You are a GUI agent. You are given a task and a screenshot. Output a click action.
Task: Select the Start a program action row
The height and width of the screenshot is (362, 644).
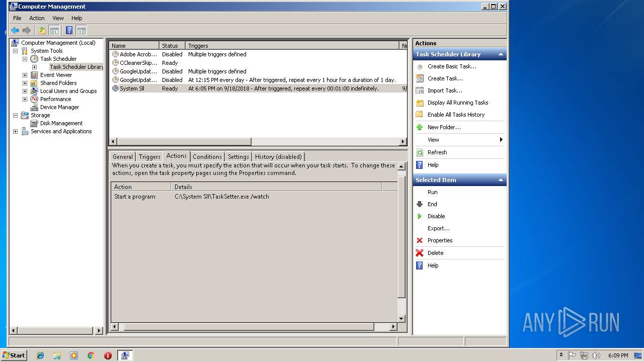click(254, 197)
